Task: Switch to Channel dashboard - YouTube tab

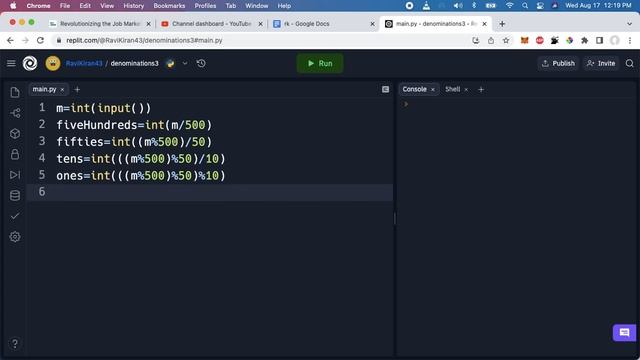Action: (x=211, y=24)
